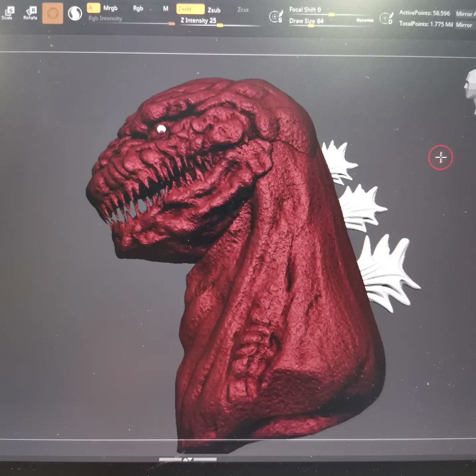Click the bottom tray divider arrows
This screenshot has width=476, height=476.
pos(187,460)
